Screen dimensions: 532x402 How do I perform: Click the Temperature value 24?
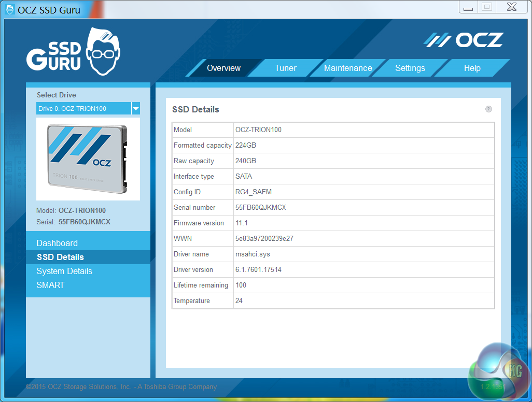point(239,300)
